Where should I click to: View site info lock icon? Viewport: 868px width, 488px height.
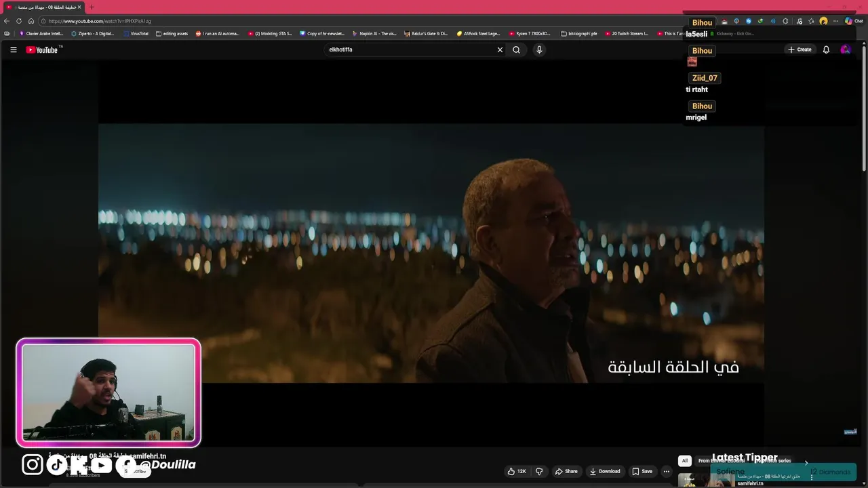(43, 21)
